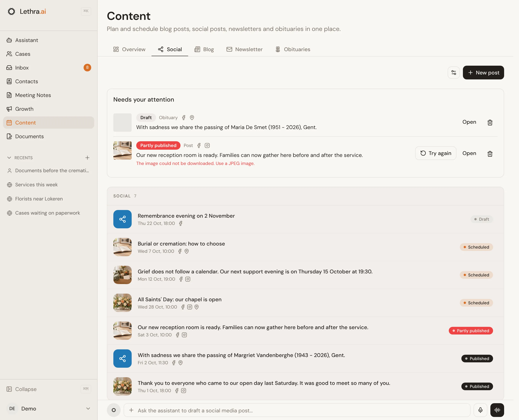Screen dimensions: 519x420
Task: Click the All Saints' Day post thumbnail
Action: coord(122,303)
